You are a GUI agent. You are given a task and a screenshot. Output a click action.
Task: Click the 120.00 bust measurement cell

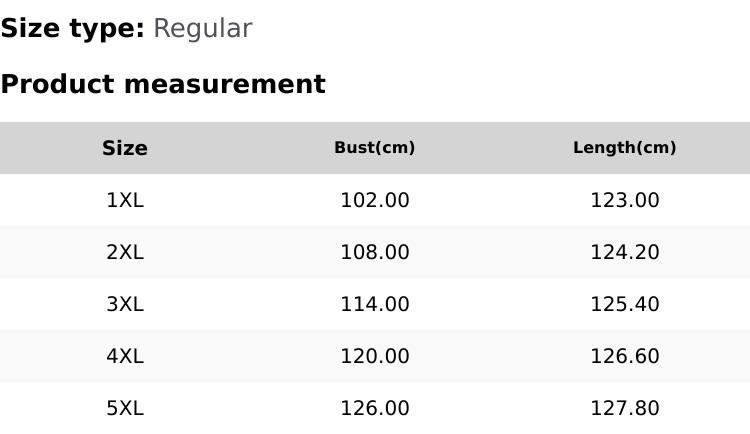click(375, 356)
